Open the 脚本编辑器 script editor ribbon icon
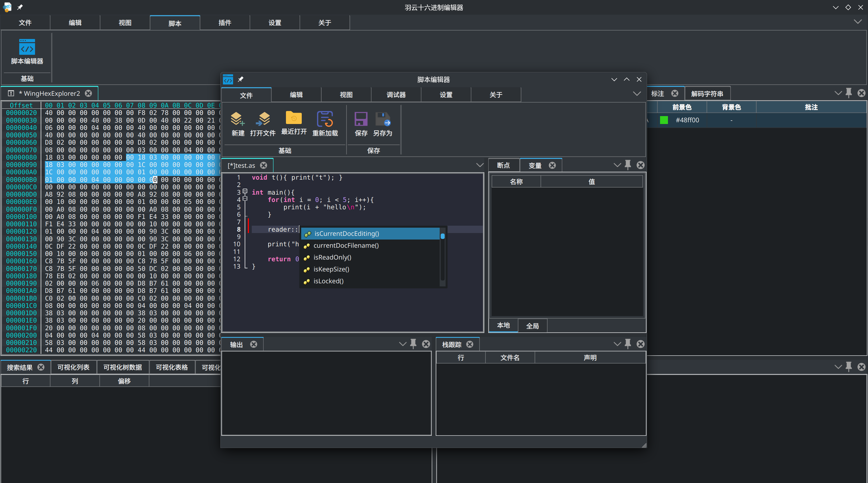 click(x=27, y=51)
